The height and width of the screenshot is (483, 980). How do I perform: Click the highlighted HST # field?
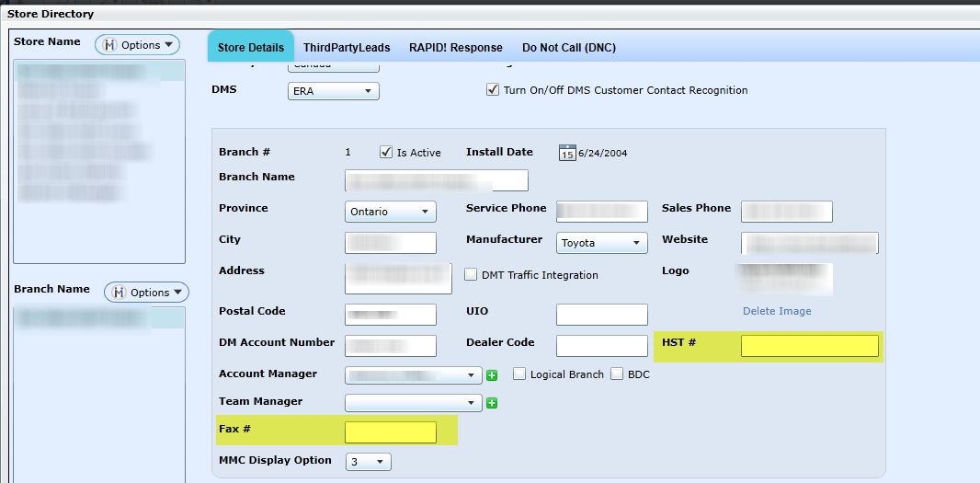(809, 346)
